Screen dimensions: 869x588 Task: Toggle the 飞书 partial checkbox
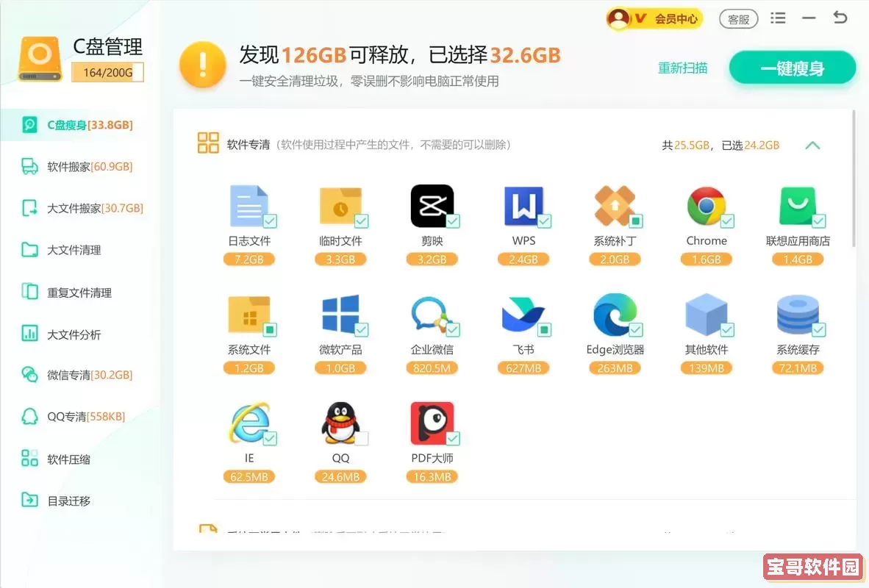[544, 330]
